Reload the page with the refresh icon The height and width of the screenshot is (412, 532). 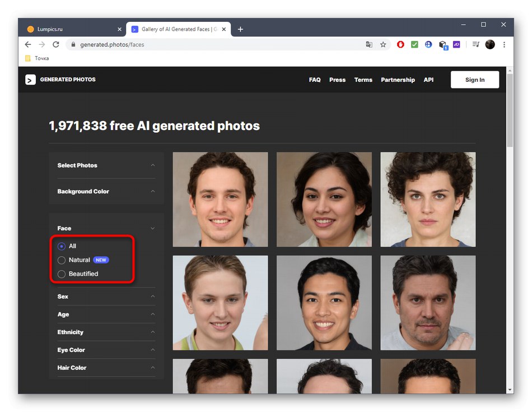tap(56, 44)
